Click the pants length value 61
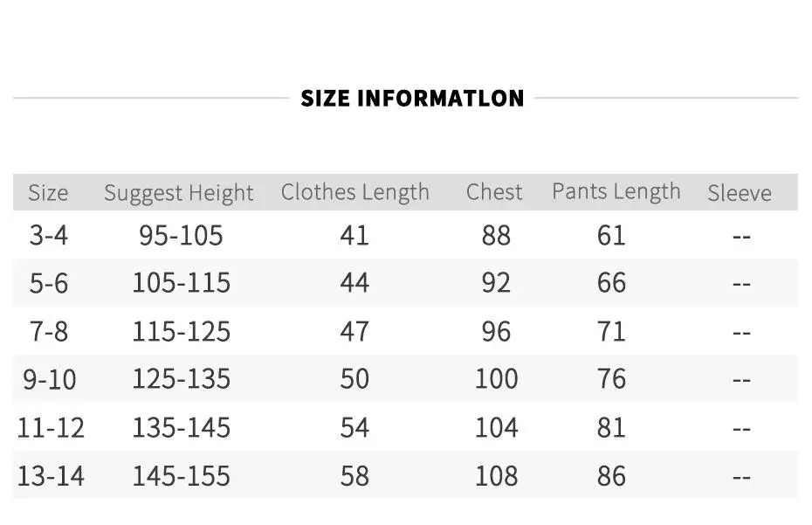The height and width of the screenshot is (525, 812). 611,235
